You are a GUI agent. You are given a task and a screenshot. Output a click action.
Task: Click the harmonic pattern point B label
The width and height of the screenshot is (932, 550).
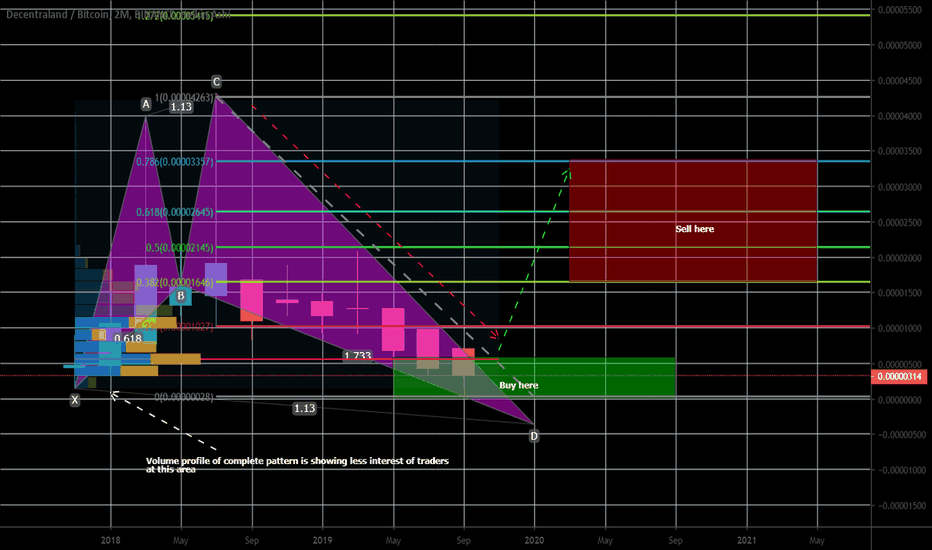181,296
